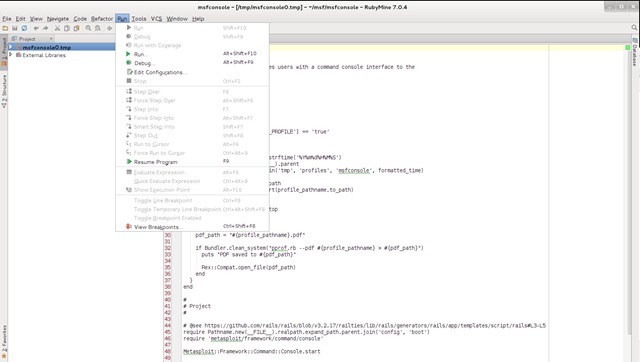Click the Undo toolbar arrow

point(36,28)
